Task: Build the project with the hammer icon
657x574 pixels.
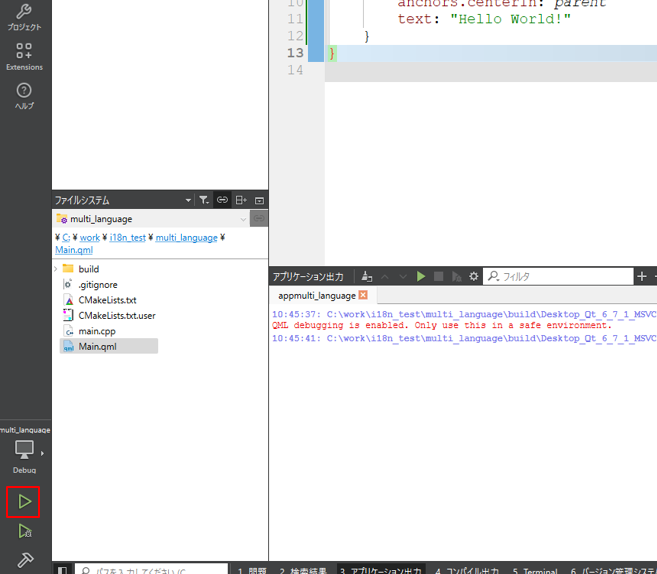Action: click(25, 560)
